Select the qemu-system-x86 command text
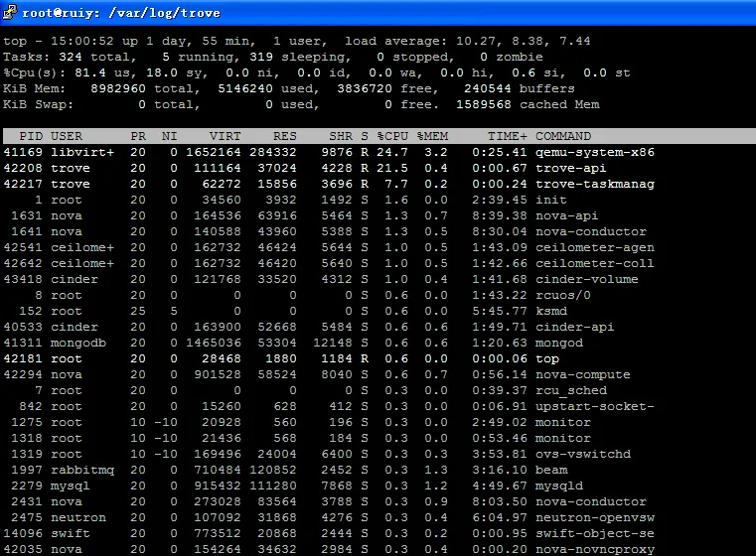Image resolution: width=756 pixels, height=556 pixels. [595, 152]
